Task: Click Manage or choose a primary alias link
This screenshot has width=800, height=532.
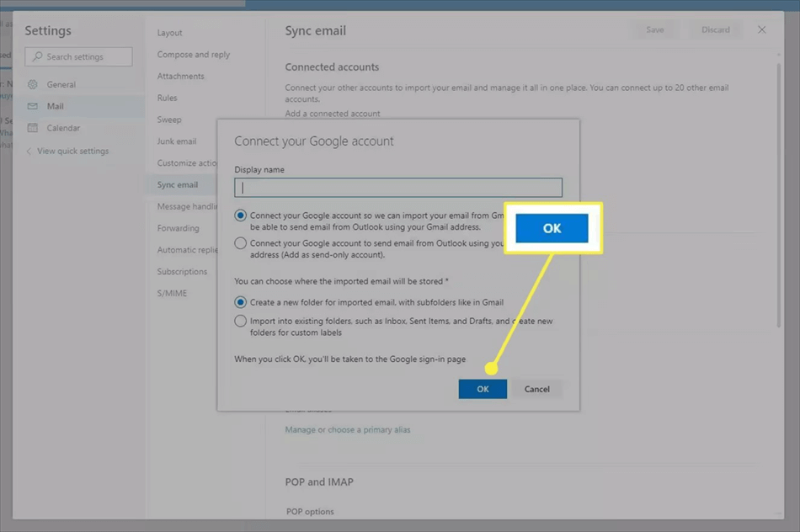Action: (348, 429)
